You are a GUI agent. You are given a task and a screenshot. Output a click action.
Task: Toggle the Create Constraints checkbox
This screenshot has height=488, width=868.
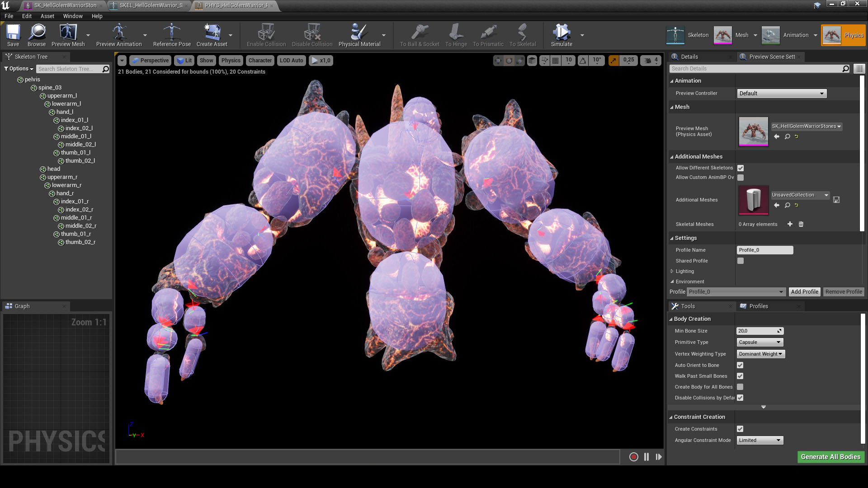[740, 429]
